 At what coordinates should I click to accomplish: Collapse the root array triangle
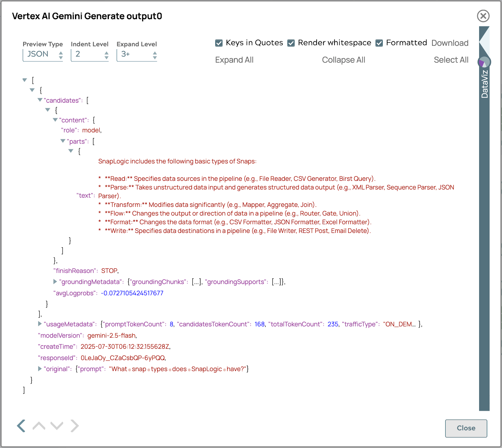pyautogui.click(x=25, y=80)
